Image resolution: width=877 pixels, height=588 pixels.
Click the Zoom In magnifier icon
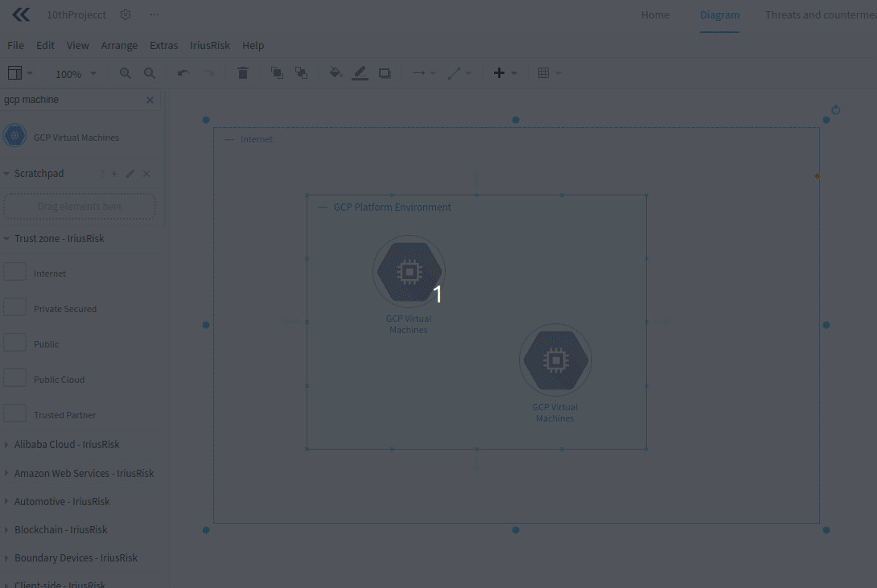click(x=126, y=73)
